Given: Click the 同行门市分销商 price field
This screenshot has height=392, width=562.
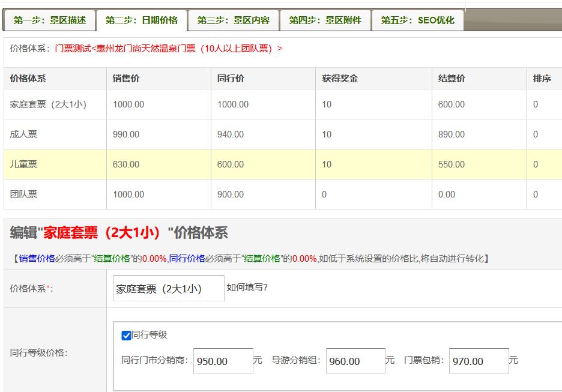Looking at the screenshot, I should [x=223, y=361].
